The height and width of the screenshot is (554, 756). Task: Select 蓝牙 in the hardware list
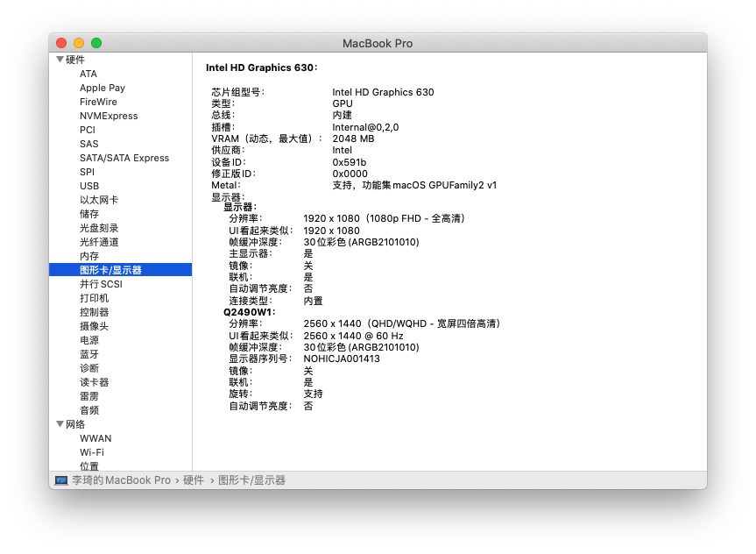pyautogui.click(x=88, y=354)
